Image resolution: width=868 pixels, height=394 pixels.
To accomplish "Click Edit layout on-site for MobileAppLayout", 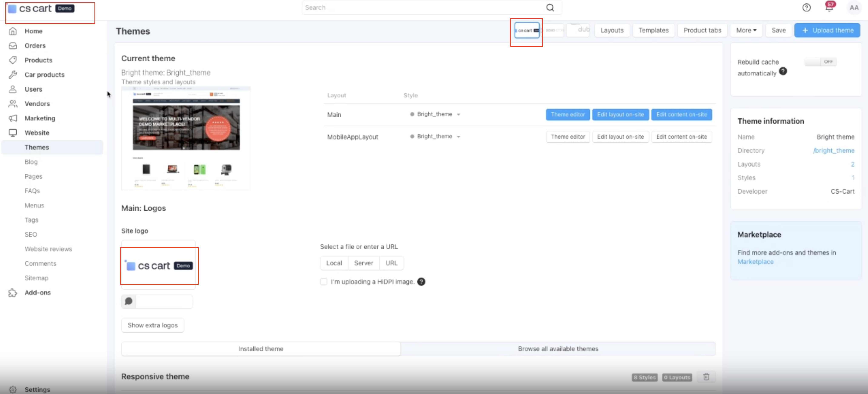I will (620, 137).
